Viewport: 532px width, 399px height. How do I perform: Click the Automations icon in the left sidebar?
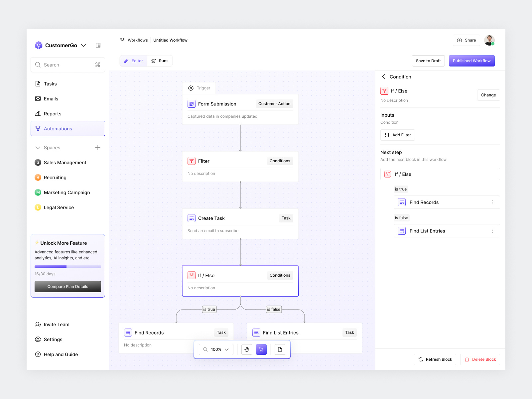click(38, 129)
